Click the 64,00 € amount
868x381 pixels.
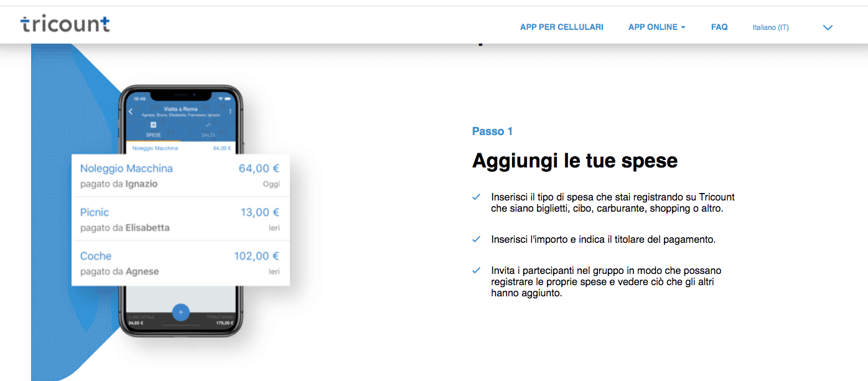259,168
